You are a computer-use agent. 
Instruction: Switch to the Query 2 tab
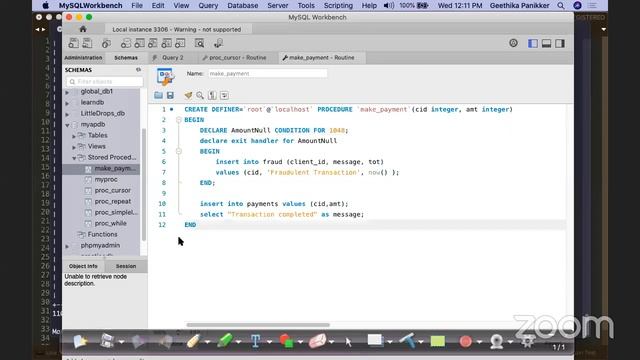[x=172, y=58]
